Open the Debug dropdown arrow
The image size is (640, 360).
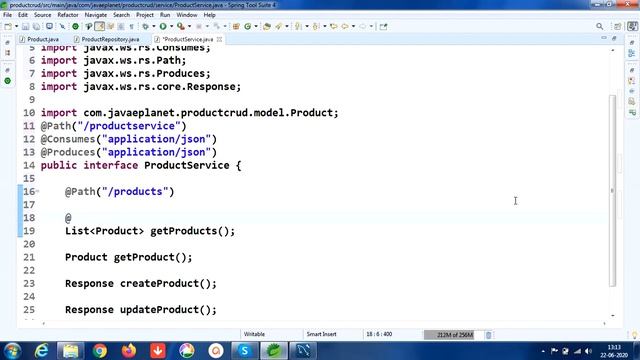[x=154, y=27]
